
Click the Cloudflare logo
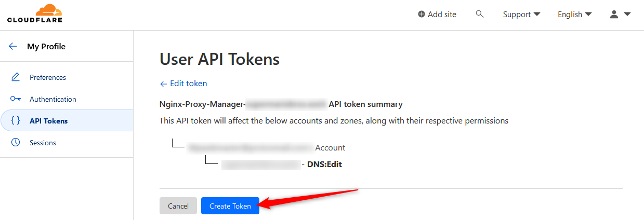[x=34, y=13]
